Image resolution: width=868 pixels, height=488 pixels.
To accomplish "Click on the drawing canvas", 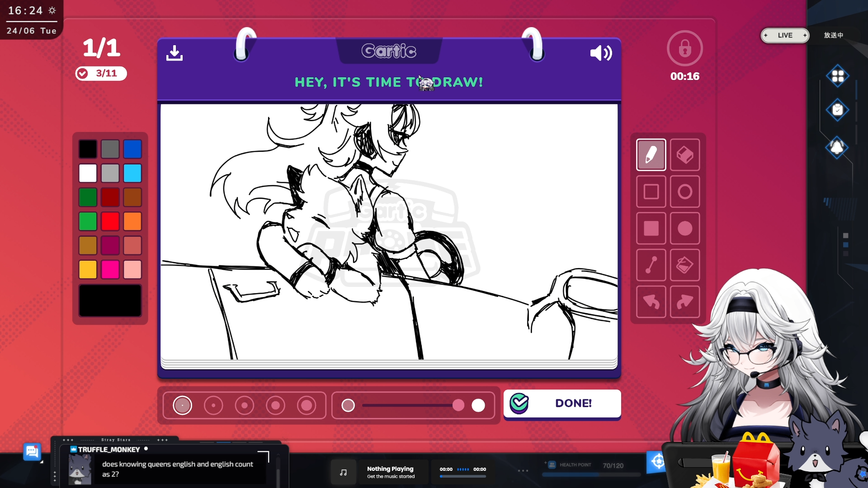I will pos(389,232).
